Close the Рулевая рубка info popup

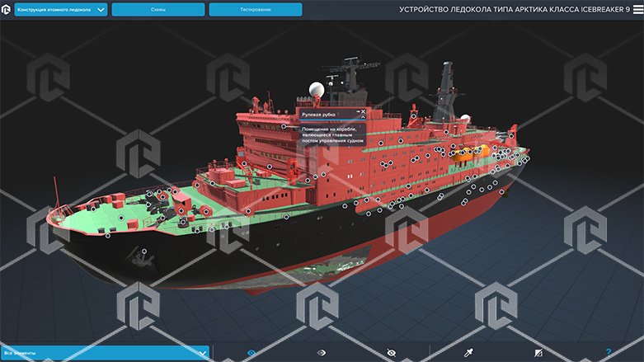tap(363, 111)
